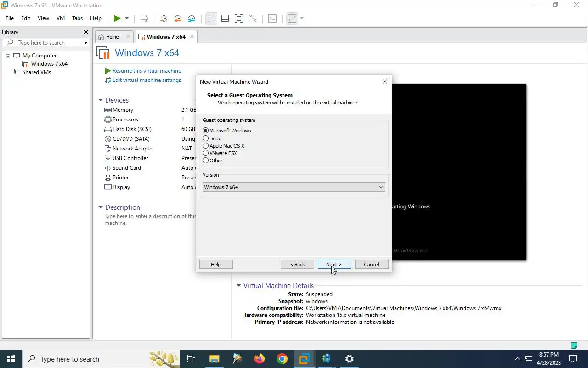This screenshot has width=588, height=368.
Task: Select Shared VMs in the library
Action: click(37, 72)
